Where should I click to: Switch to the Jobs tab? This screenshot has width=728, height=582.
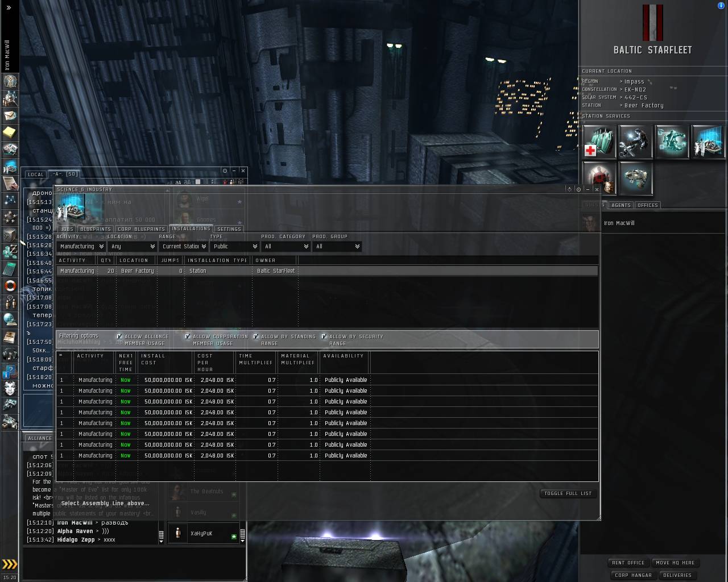(x=67, y=229)
